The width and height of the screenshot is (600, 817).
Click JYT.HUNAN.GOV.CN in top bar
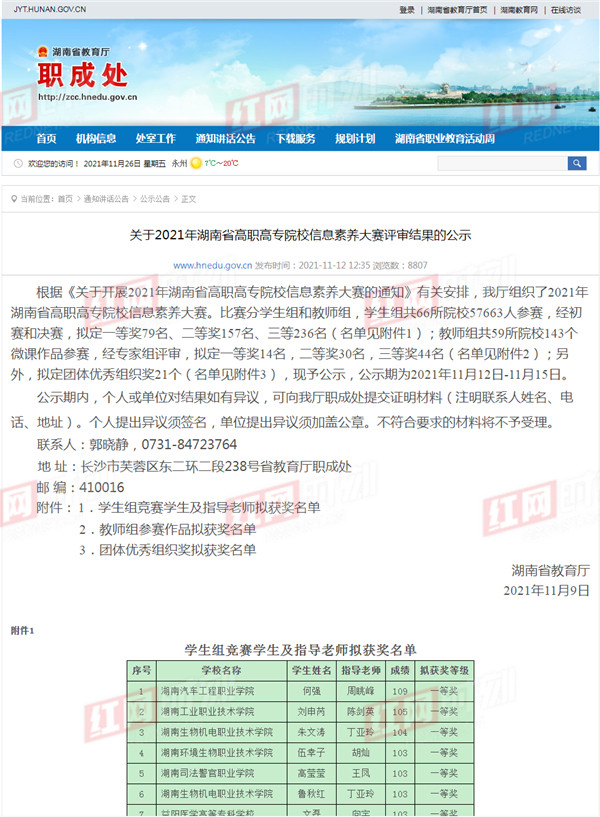[50, 9]
